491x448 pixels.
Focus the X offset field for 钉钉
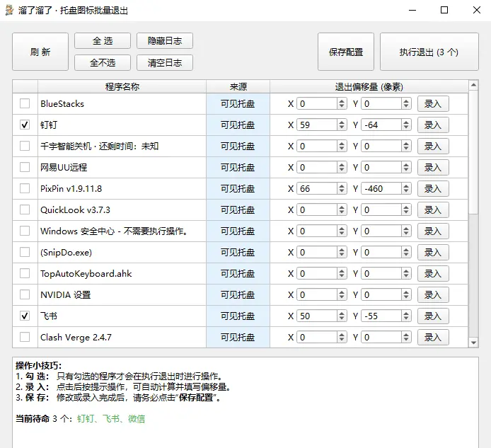point(317,125)
